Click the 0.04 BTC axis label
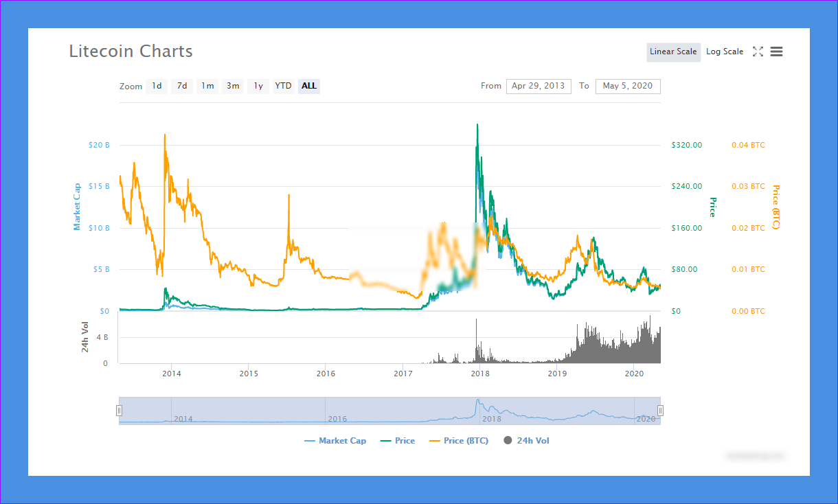This screenshot has width=838, height=504. point(748,145)
